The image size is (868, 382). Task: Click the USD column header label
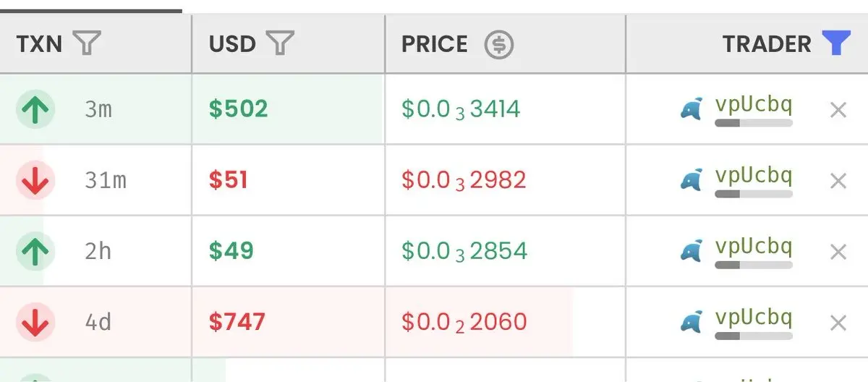(232, 44)
